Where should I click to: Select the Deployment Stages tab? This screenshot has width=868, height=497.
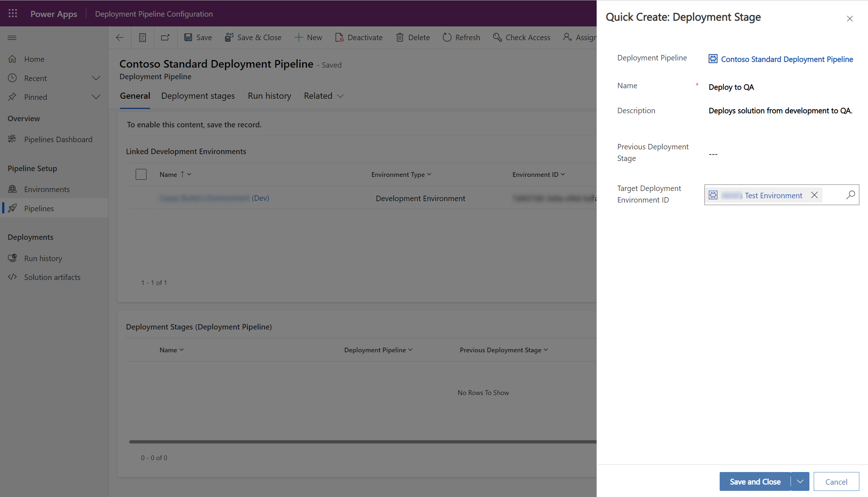[198, 95]
